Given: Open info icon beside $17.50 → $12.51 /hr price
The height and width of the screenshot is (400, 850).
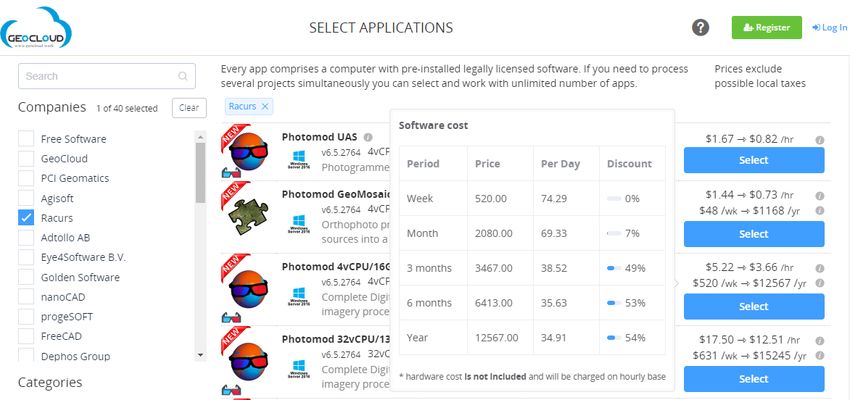Looking at the screenshot, I should pyautogui.click(x=820, y=341).
